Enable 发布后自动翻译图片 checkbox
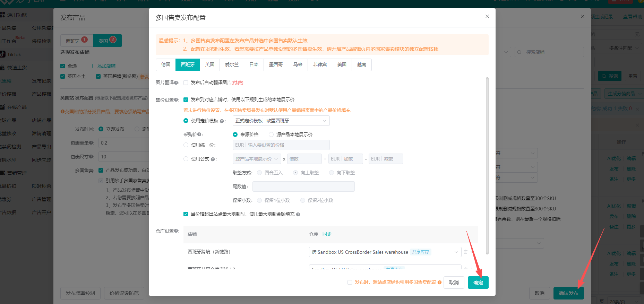The image size is (644, 304). pos(186,83)
